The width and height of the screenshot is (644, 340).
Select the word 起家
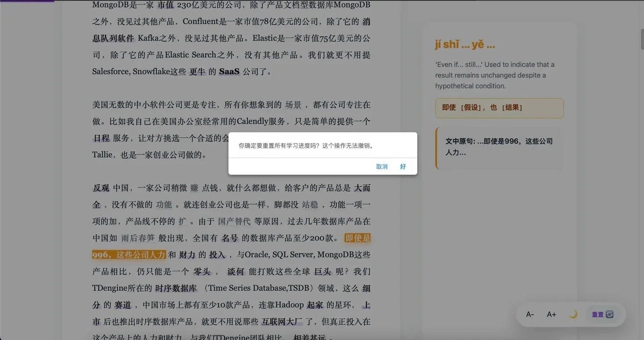(315, 305)
